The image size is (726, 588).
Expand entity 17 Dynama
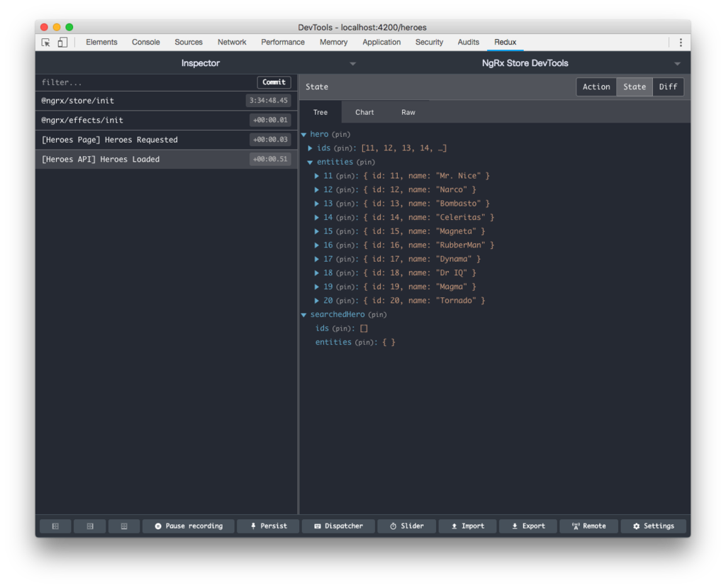317,259
